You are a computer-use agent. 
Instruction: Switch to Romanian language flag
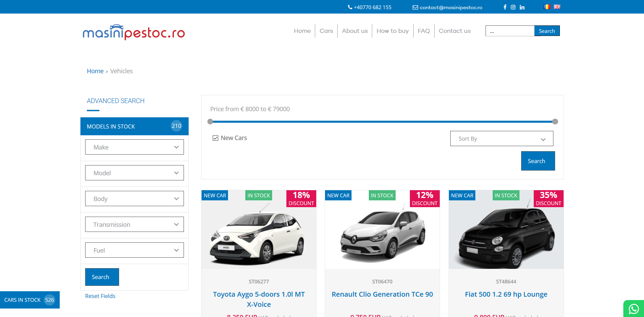pyautogui.click(x=547, y=7)
